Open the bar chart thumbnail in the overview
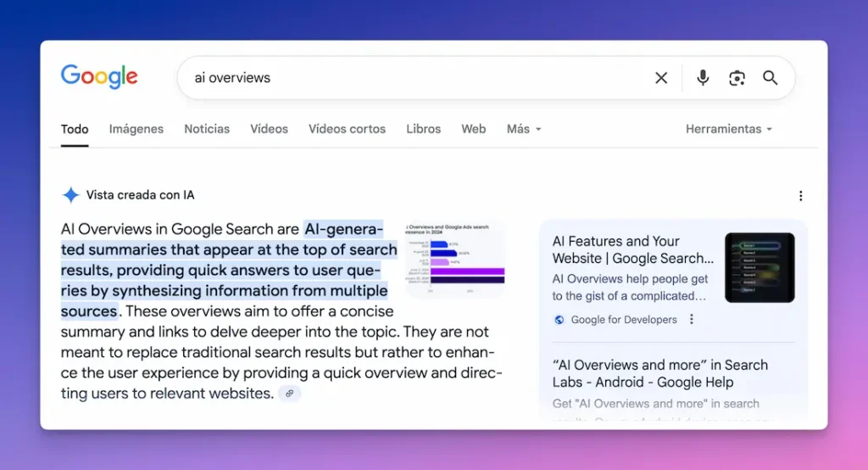This screenshot has width=868, height=470. 455,258
